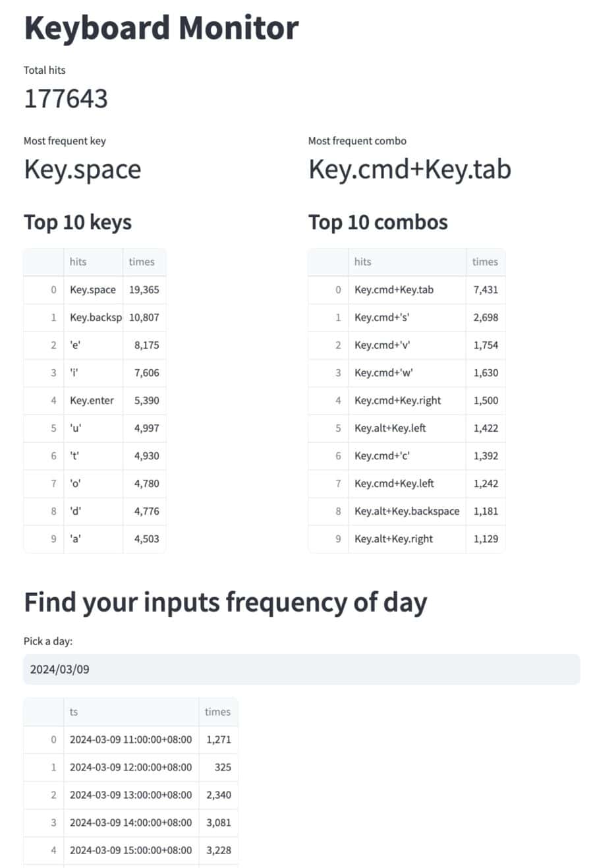Screen dimensions: 593x868
Task: Click the Keyboard Monitor page title
Action: click(x=160, y=28)
